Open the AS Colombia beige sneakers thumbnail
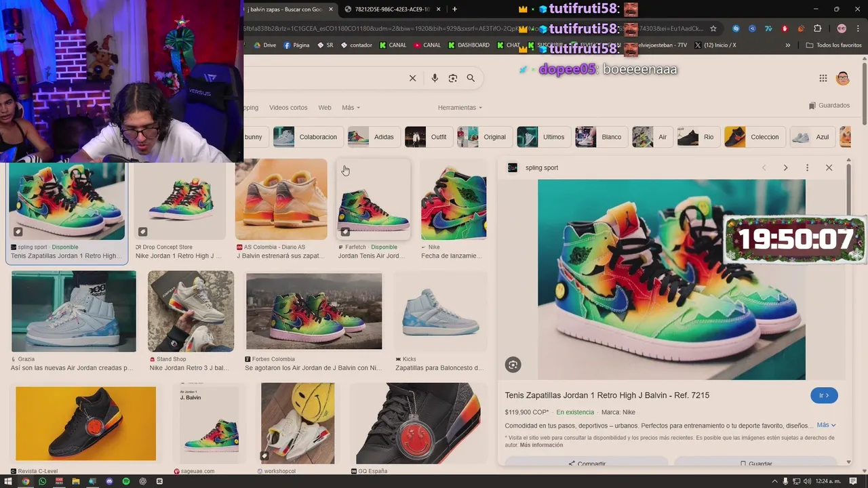 (x=281, y=200)
